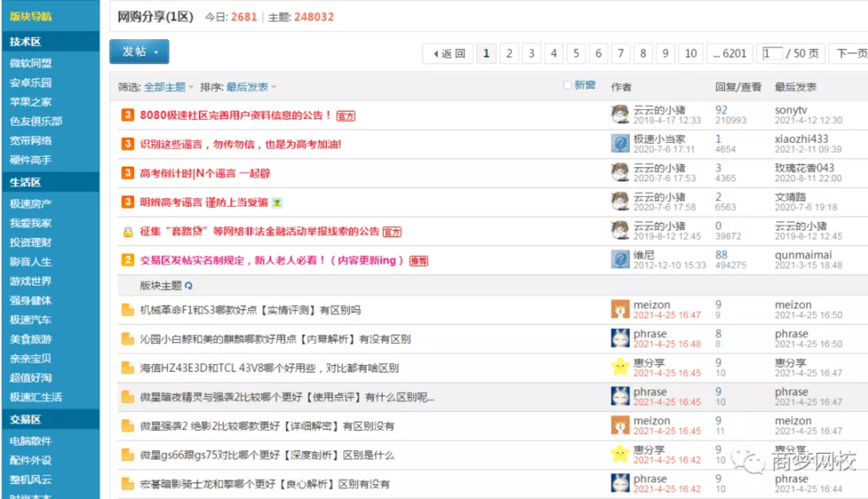Click folder icon of 宏碁暗影骑士龙 thread

point(128,484)
